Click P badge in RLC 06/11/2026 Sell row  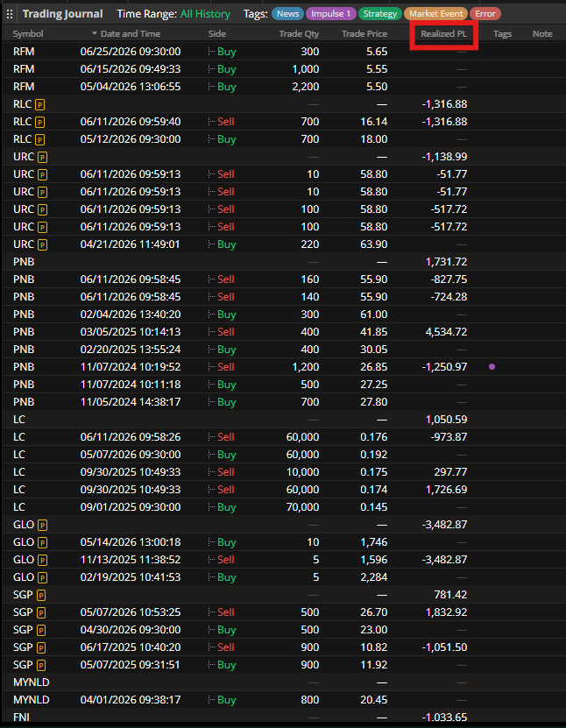click(x=40, y=122)
